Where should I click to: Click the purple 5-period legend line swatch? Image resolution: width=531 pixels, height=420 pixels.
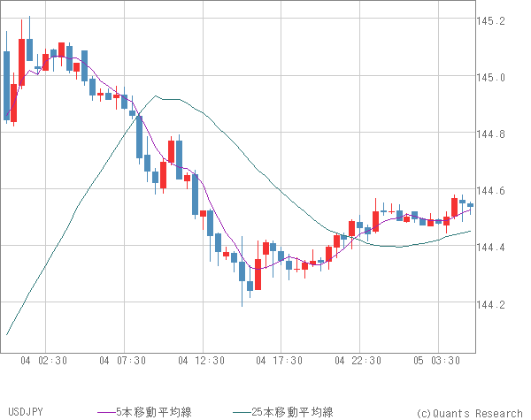(x=106, y=412)
